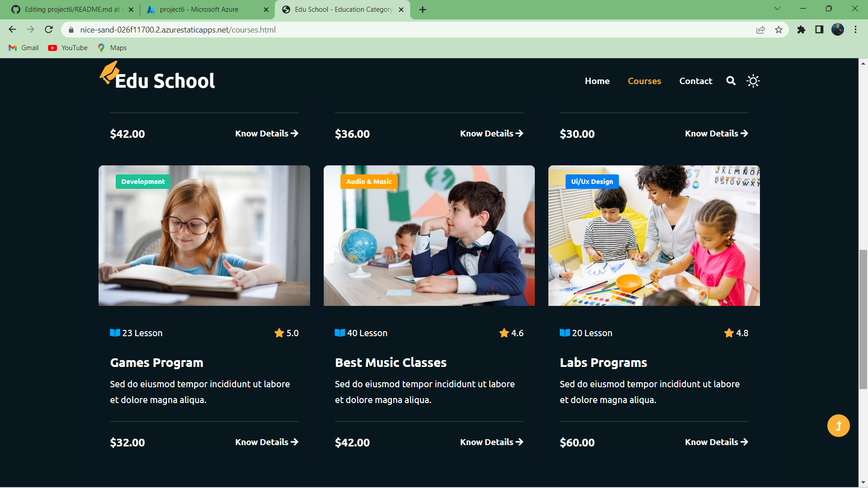Click Know Details for Labs Programs
The image size is (868, 488).
(716, 442)
